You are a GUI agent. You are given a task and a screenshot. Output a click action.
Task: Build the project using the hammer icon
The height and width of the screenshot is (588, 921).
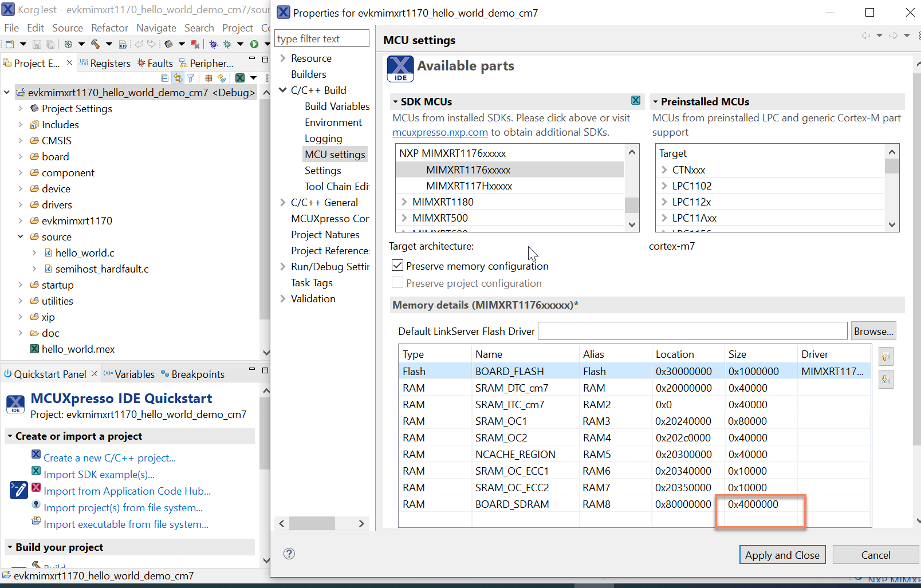95,44
